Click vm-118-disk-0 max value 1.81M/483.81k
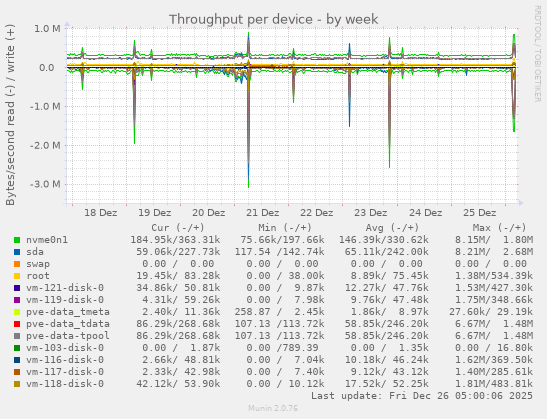 494,384
